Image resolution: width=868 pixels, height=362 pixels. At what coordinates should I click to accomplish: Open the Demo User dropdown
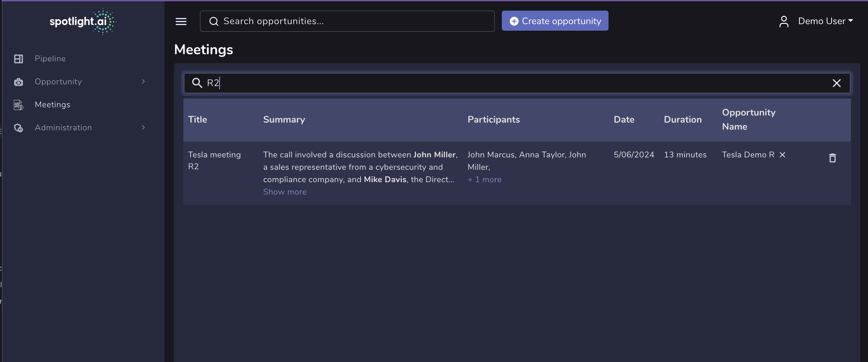tap(825, 21)
